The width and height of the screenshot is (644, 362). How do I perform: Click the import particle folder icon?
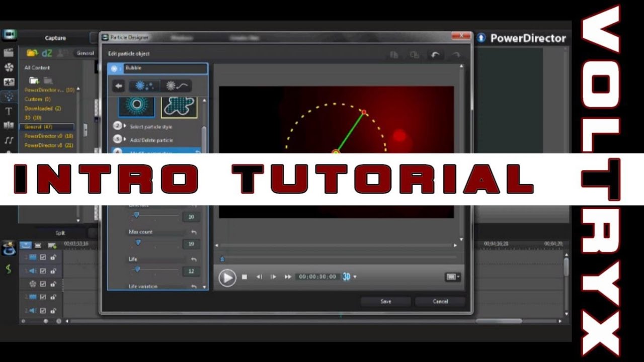pos(32,53)
